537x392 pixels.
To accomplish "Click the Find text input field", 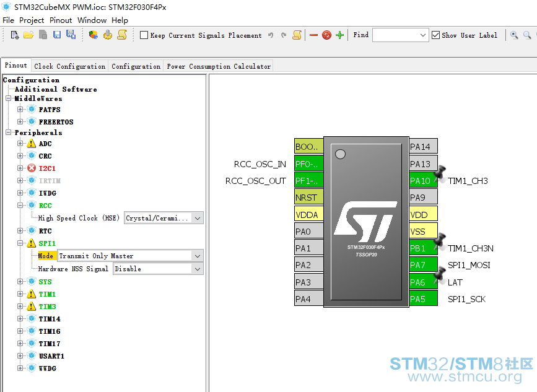I will [x=396, y=35].
